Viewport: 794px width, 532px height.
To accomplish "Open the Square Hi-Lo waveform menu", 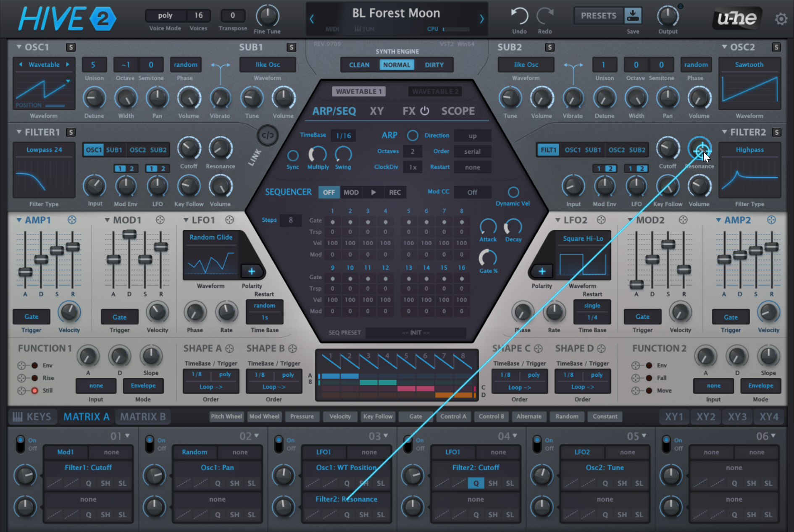I will tap(583, 238).
